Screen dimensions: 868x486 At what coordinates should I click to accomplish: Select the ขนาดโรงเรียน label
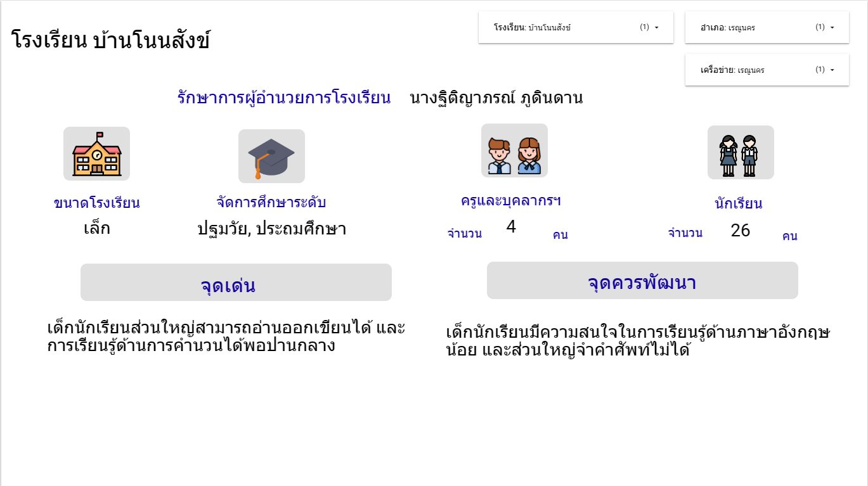pos(96,203)
